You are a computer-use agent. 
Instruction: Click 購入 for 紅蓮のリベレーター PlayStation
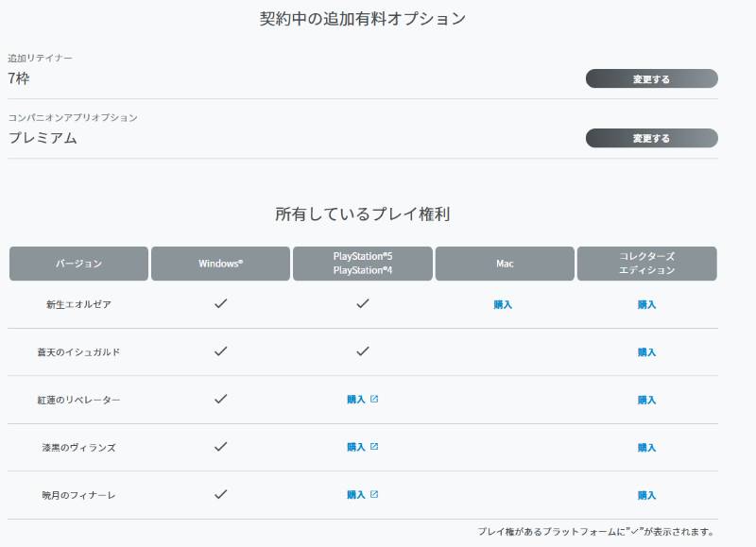pyautogui.click(x=356, y=400)
